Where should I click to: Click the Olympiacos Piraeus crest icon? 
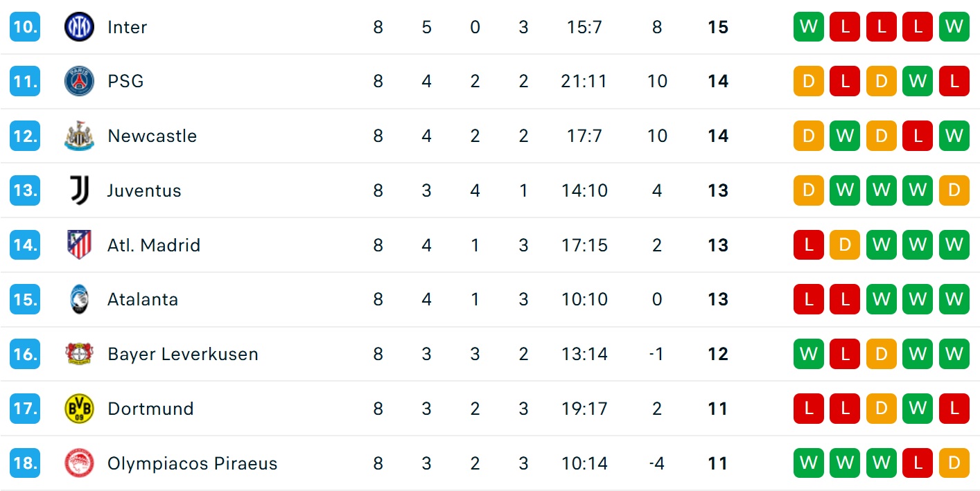click(x=79, y=463)
